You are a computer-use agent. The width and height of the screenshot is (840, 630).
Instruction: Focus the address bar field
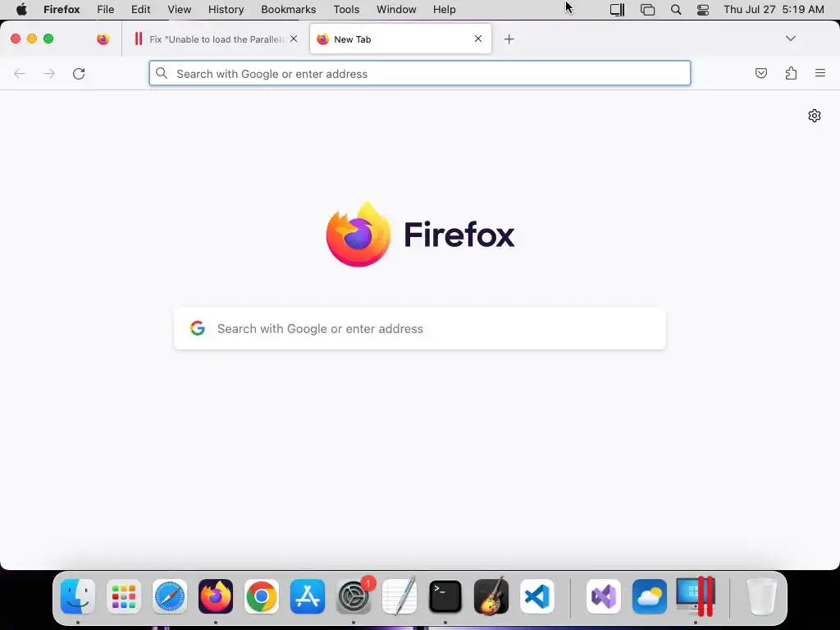pos(420,73)
